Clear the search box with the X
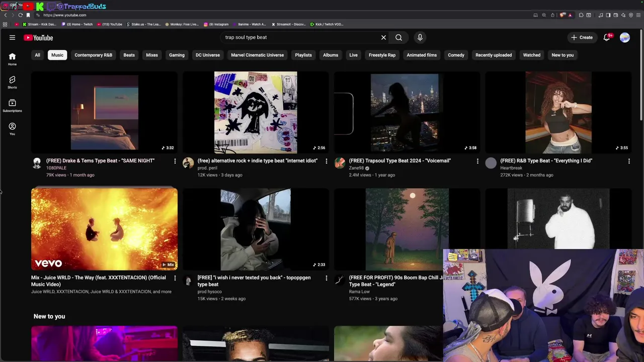This screenshot has width=644, height=362. pyautogui.click(x=383, y=37)
